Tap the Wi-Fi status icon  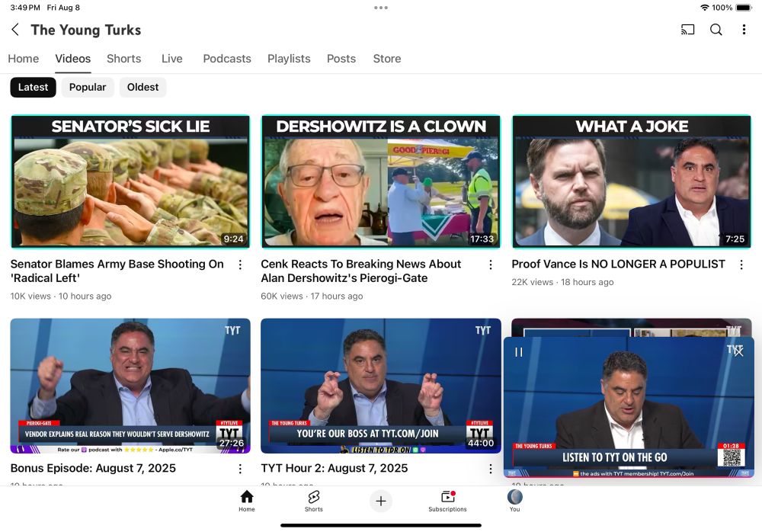(x=704, y=8)
